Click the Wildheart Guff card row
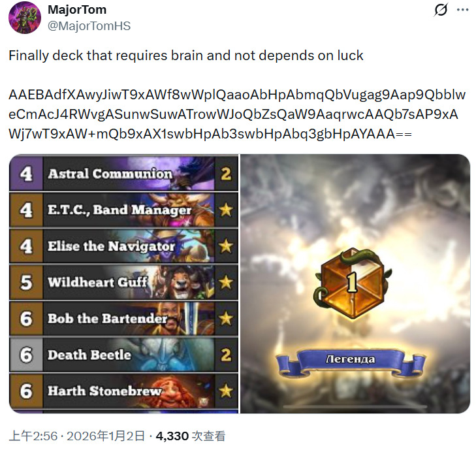 pos(124,282)
